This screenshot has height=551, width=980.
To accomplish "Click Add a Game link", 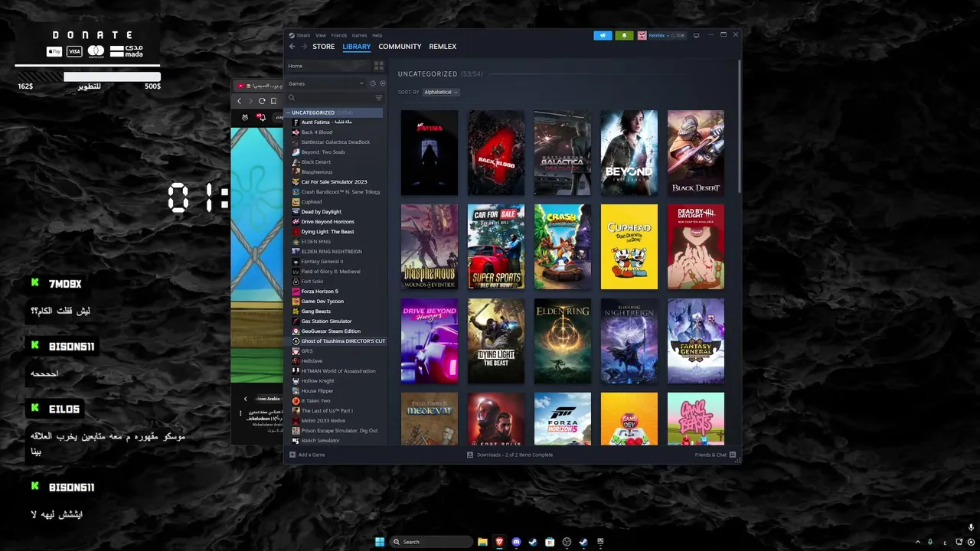I will (312, 455).
